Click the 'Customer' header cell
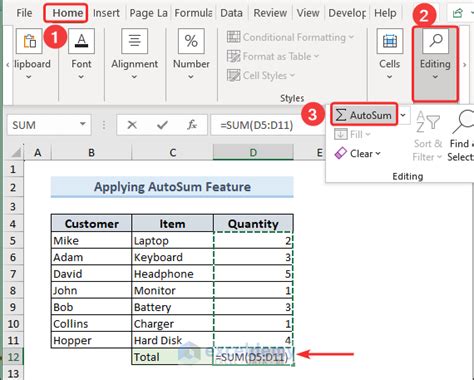 click(x=91, y=223)
